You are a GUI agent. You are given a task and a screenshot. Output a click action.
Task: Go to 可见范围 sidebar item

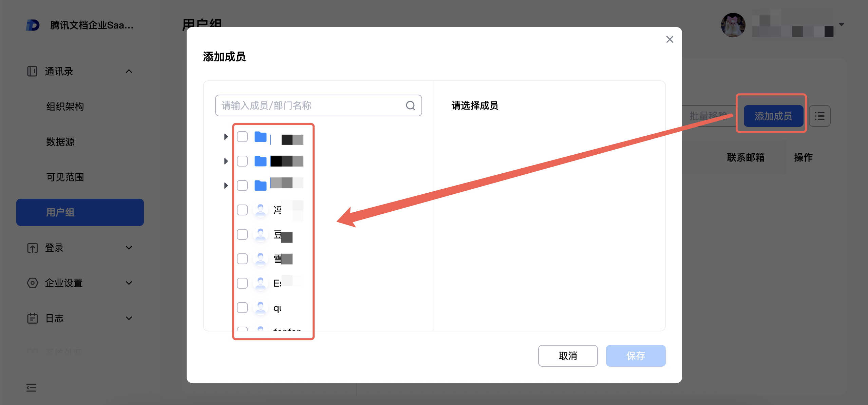[x=65, y=177]
